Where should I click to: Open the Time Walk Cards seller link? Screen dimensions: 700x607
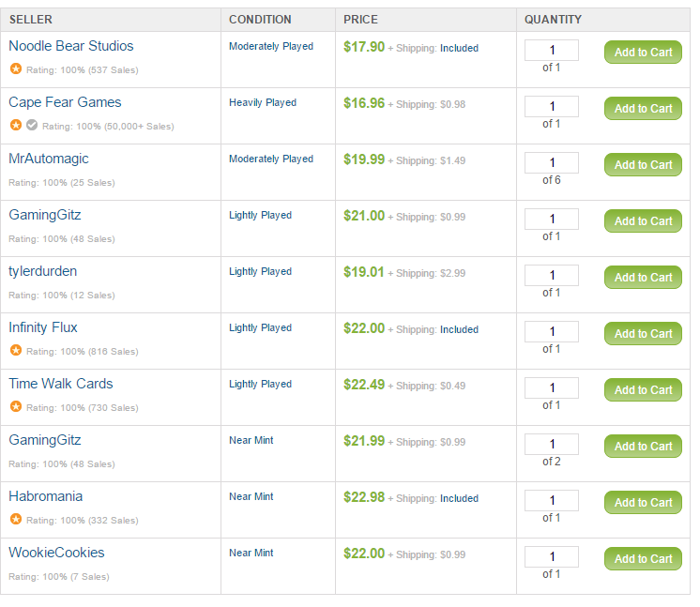[x=61, y=384]
